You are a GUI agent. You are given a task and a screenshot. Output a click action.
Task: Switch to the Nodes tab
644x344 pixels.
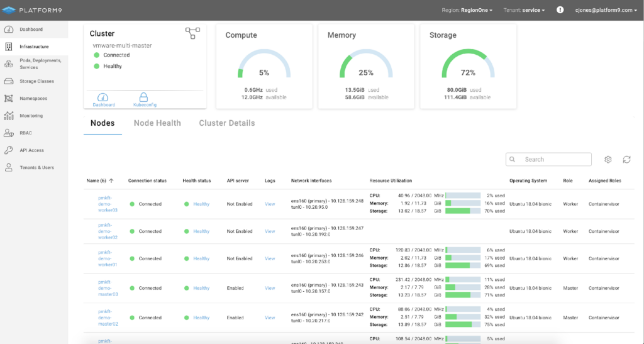(103, 123)
